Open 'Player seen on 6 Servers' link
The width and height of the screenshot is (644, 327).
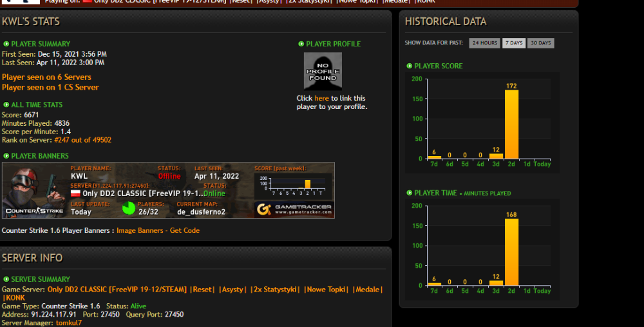(x=46, y=77)
